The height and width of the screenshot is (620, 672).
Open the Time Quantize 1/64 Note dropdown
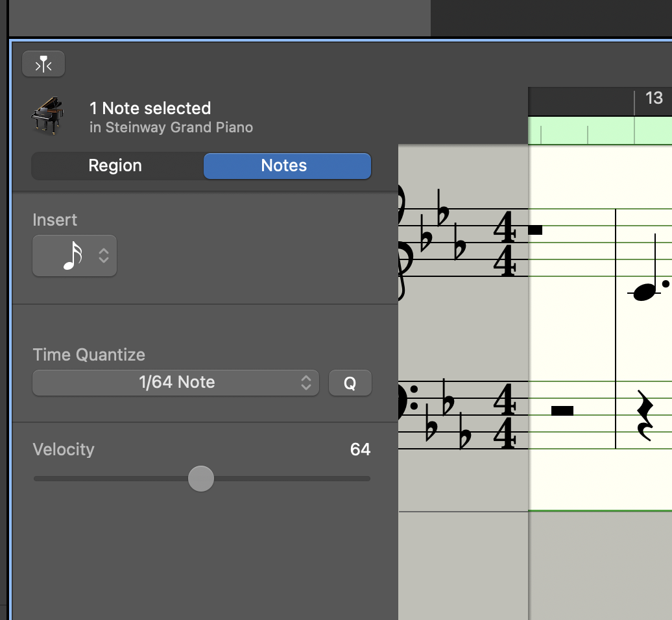point(176,383)
